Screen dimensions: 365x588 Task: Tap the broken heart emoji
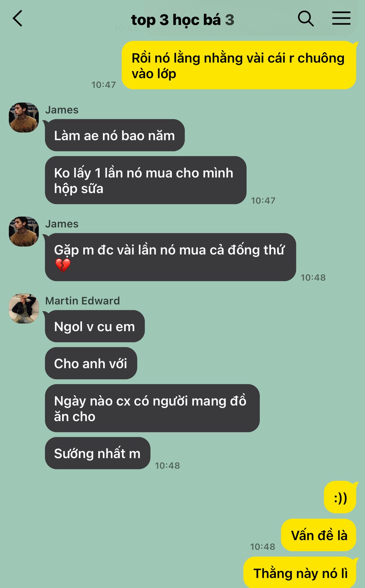[63, 265]
